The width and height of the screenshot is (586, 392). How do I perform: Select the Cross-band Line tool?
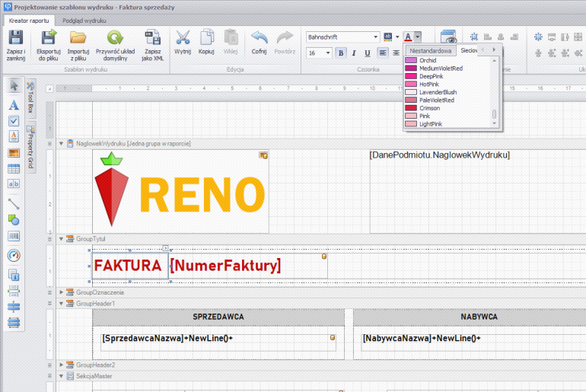pyautogui.click(x=14, y=307)
